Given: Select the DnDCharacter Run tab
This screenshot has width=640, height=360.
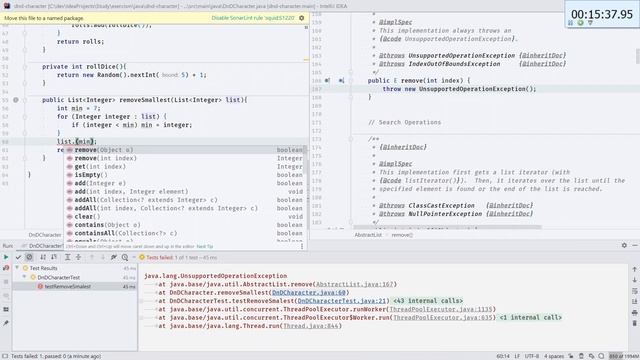Looking at the screenshot, I should 42,246.
